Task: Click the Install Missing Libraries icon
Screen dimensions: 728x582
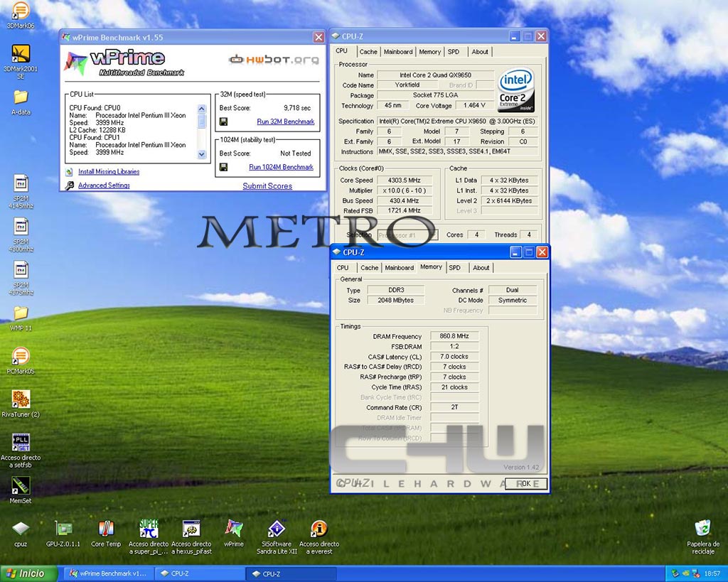Action: [69, 172]
